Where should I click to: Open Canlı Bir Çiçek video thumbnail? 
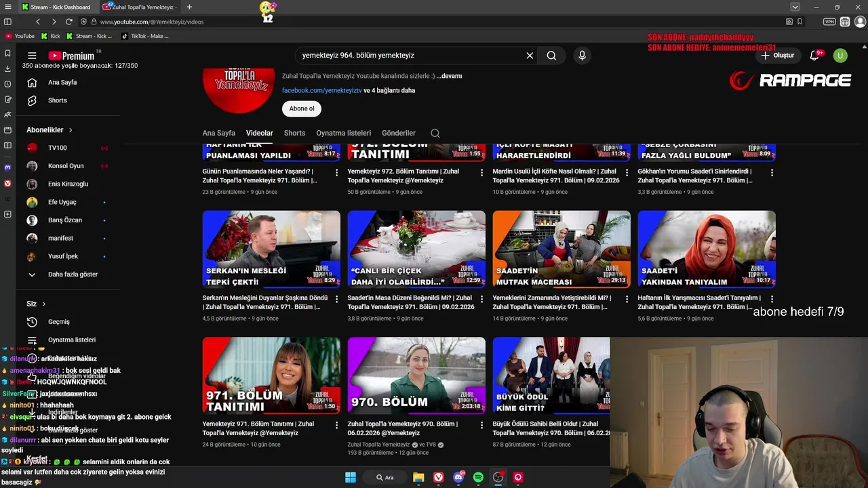[x=416, y=249]
